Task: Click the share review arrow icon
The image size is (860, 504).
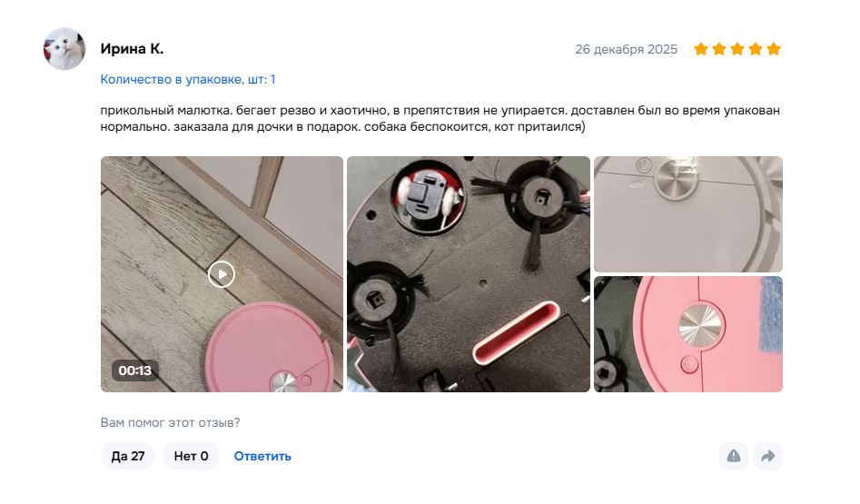Action: pyautogui.click(x=768, y=456)
